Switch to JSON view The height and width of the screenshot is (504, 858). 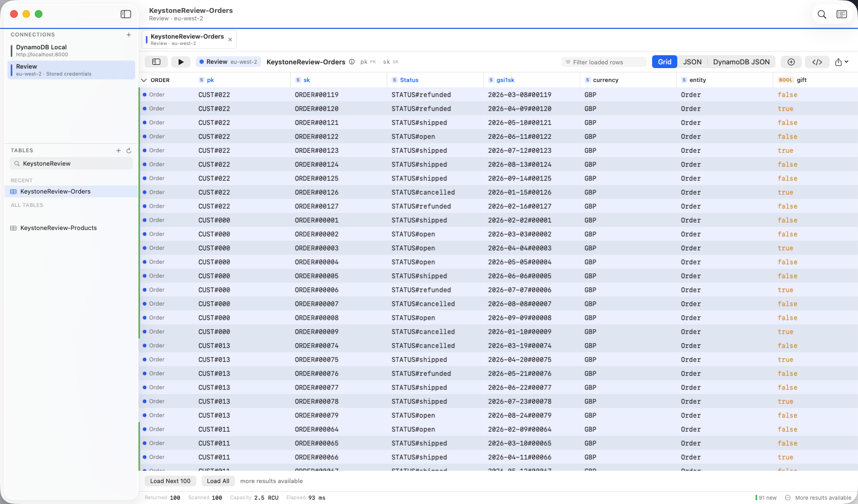[x=692, y=62]
